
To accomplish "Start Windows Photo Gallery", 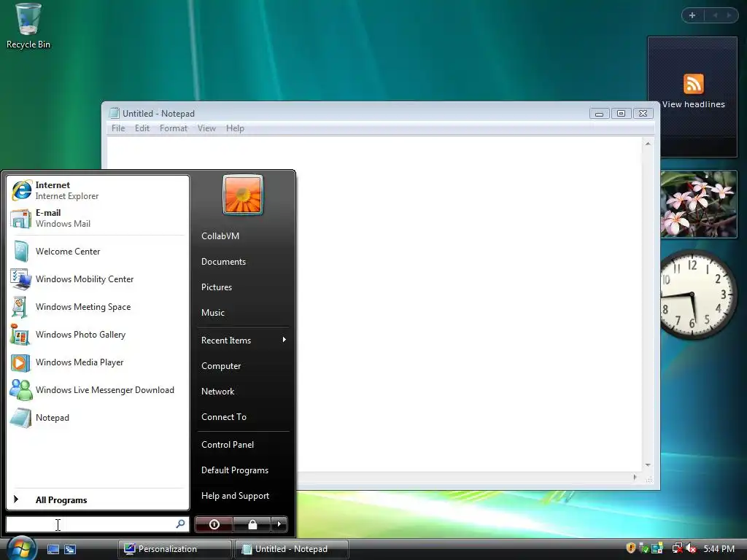I will [98, 334].
